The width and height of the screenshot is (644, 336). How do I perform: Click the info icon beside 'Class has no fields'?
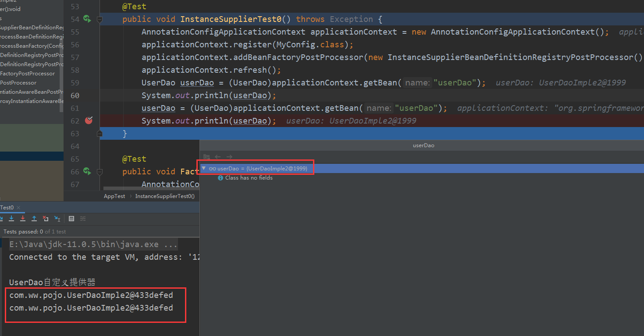221,178
